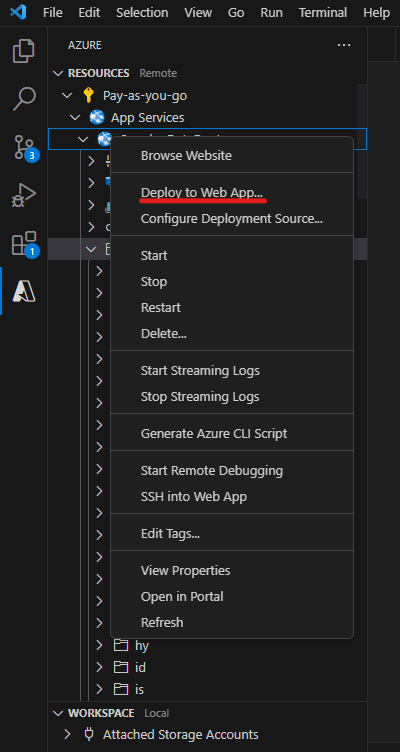
Task: Open the Extensions view with 1 badge
Action: click(x=24, y=243)
